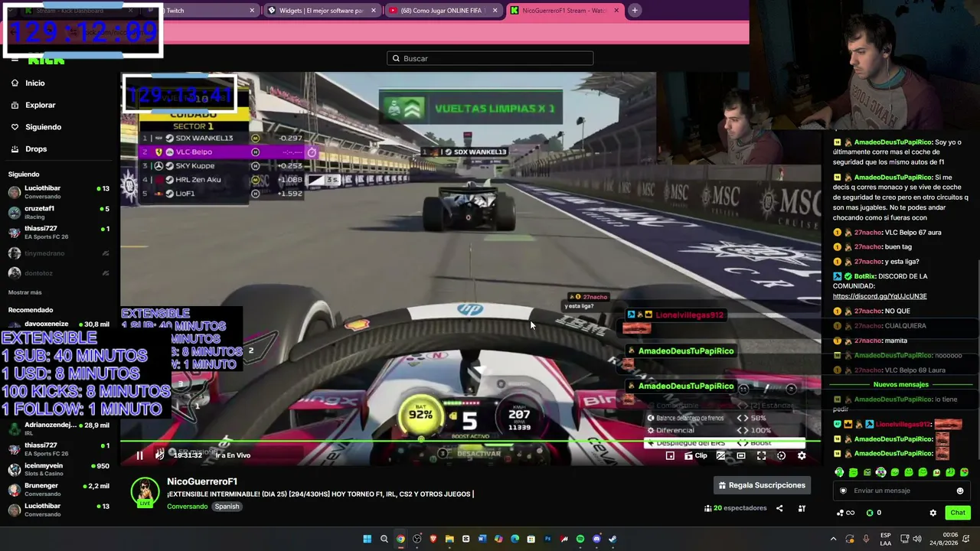Mute the stream using the volume icon
This screenshot has height=551, width=980.
click(x=159, y=455)
